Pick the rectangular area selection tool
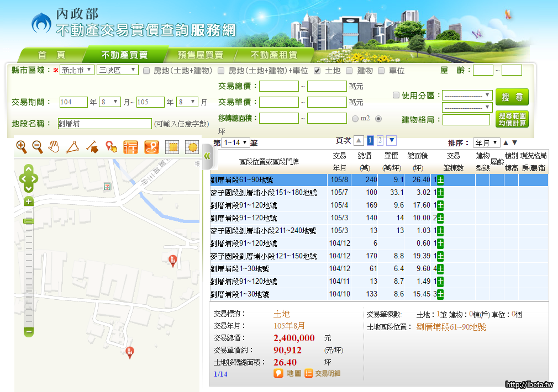 coord(172,147)
